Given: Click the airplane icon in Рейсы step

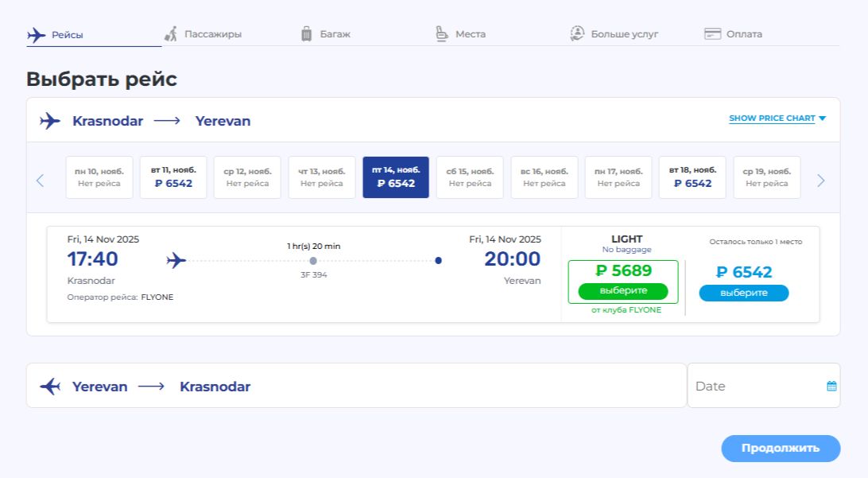Looking at the screenshot, I should pos(37,34).
